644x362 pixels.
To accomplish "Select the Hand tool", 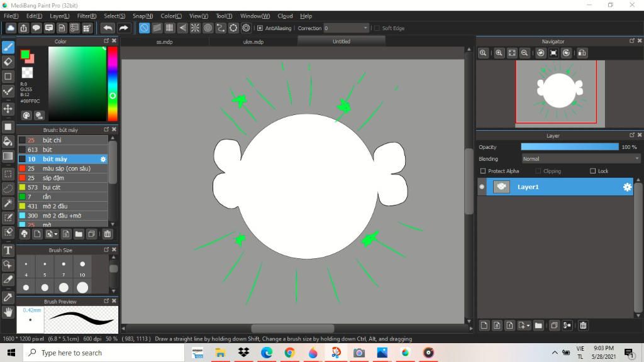I will [8, 312].
